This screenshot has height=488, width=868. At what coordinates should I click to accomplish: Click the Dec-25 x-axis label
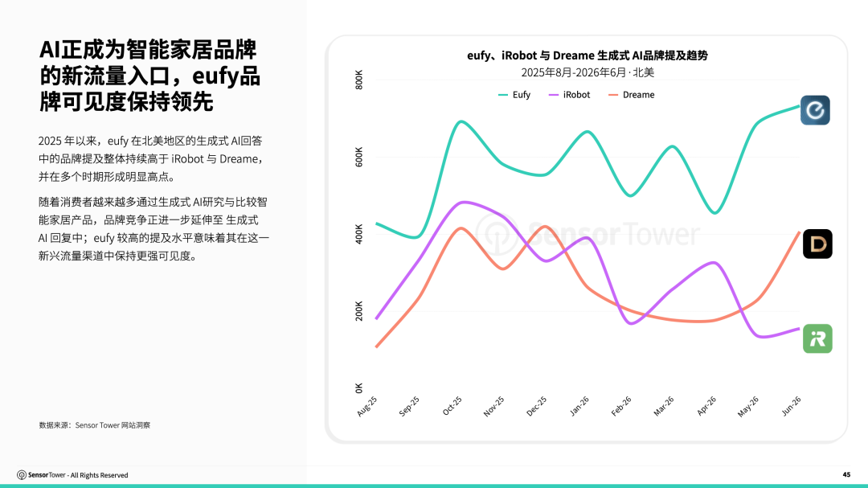pos(536,406)
